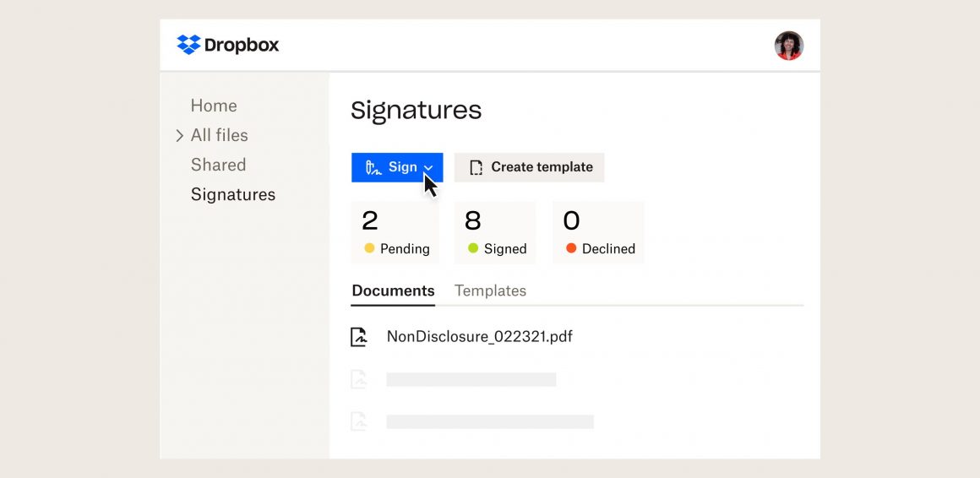Select the Documents tab
The height and width of the screenshot is (478, 980).
pos(393,291)
